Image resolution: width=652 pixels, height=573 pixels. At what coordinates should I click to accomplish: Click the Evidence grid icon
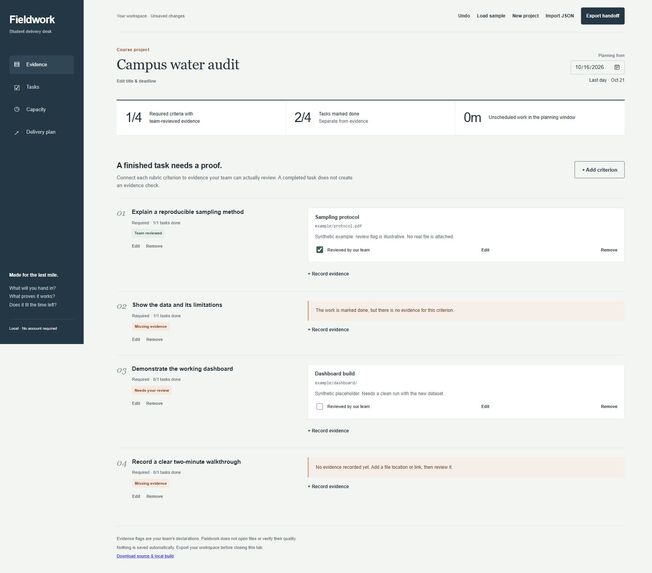pyautogui.click(x=17, y=64)
